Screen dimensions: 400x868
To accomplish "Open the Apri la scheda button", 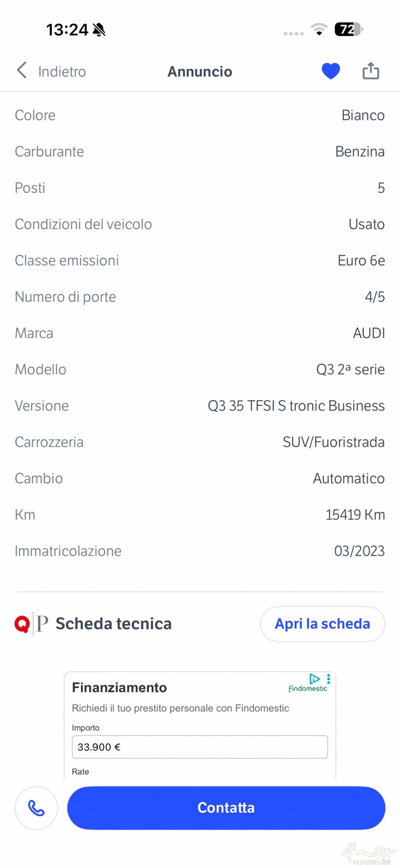I will 322,624.
